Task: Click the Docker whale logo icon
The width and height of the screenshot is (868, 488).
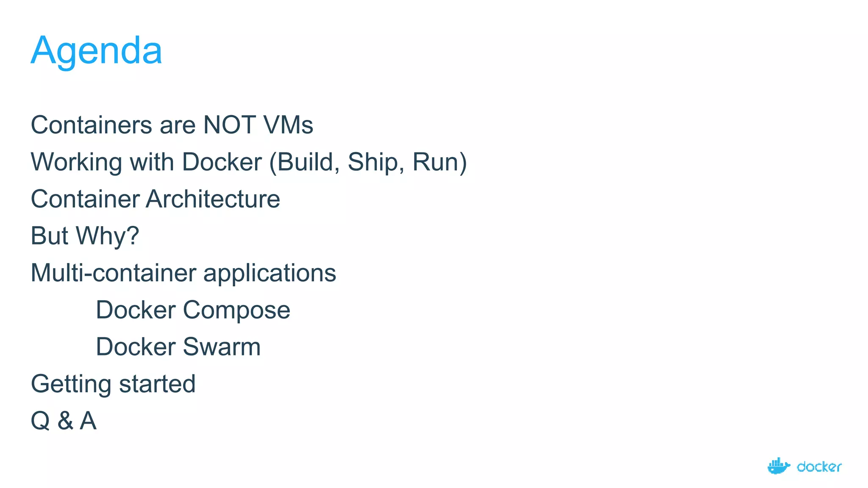Action: 779,466
